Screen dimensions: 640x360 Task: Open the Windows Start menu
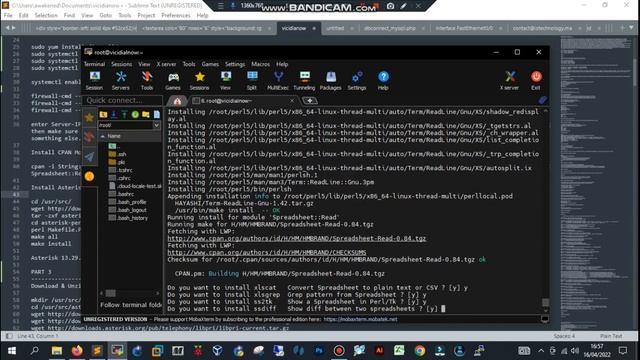12,351
